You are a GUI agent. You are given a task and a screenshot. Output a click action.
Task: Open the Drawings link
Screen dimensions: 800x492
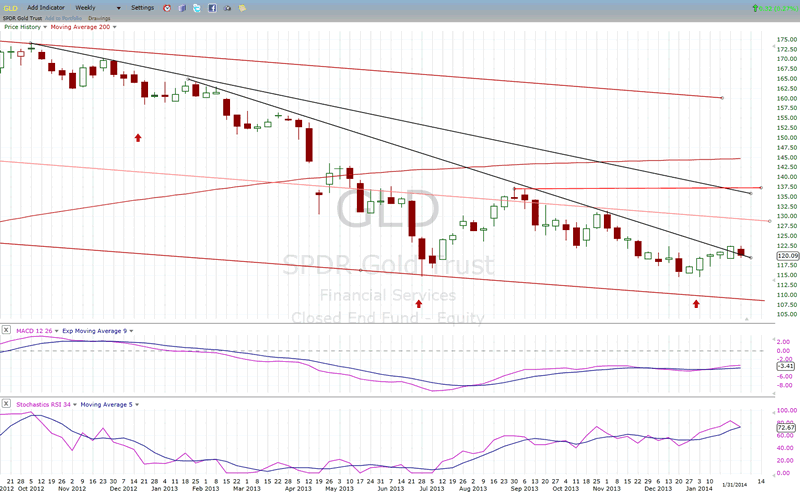point(99,18)
